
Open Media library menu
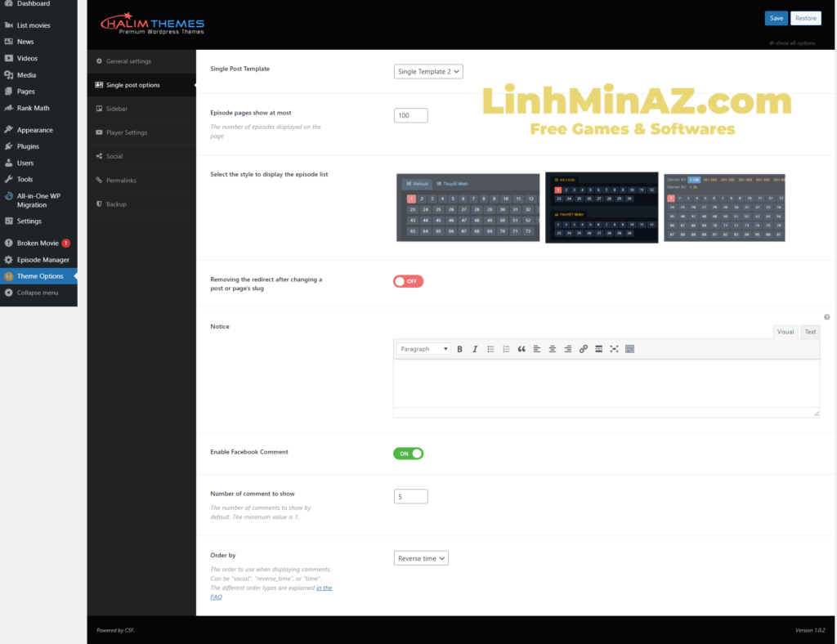(x=38, y=74)
